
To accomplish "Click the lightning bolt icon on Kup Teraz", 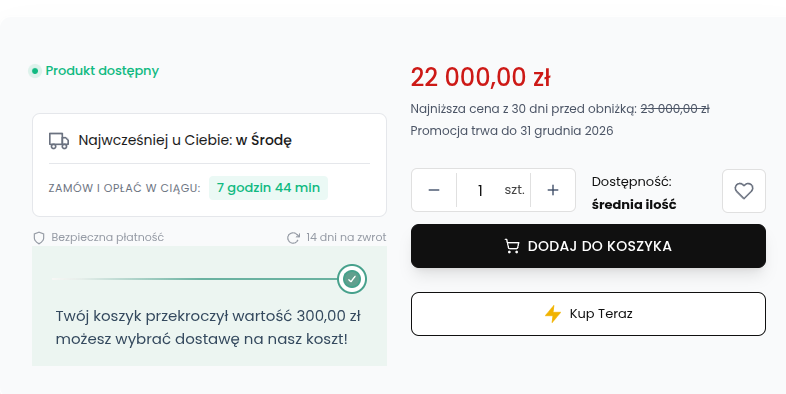I will (x=553, y=314).
